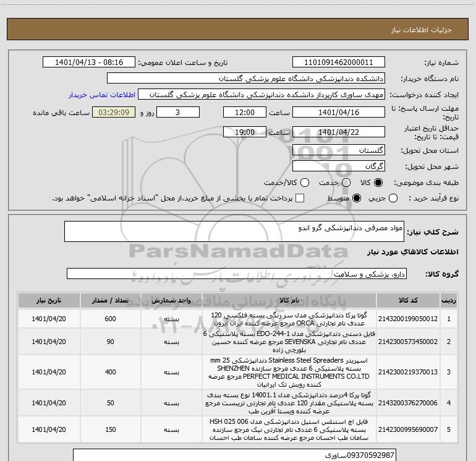Click the شماره نیاز number field

339,62
